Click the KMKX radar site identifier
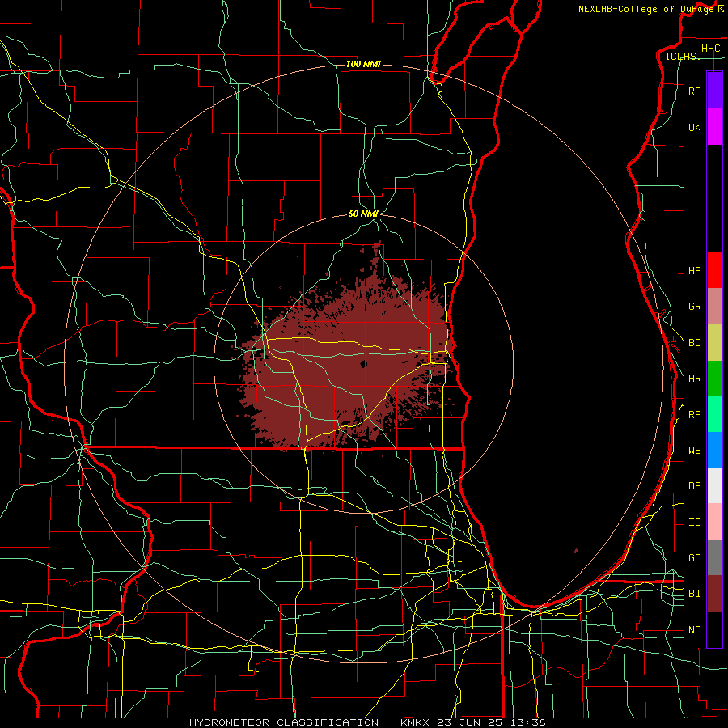 pos(413,722)
